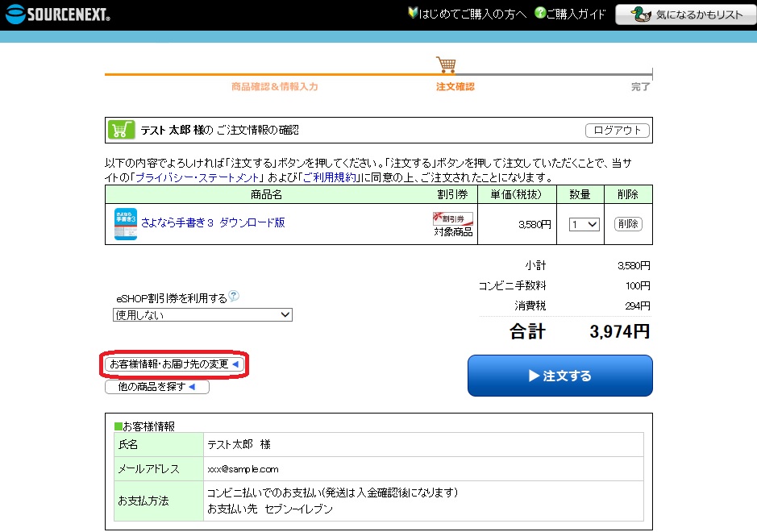Viewport: 757px width, 532px height.
Task: Click the help icon beside eSHOP割引券を利用する
Action: pos(234,296)
